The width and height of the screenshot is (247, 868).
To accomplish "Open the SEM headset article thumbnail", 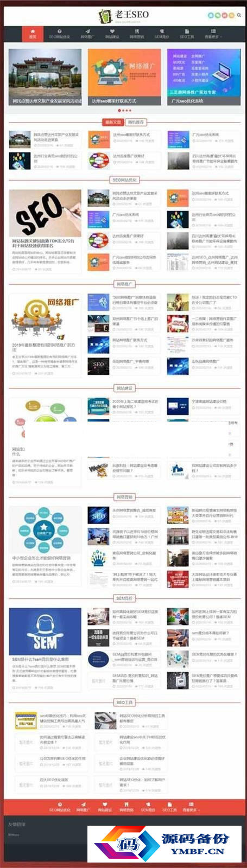I will point(45,631).
